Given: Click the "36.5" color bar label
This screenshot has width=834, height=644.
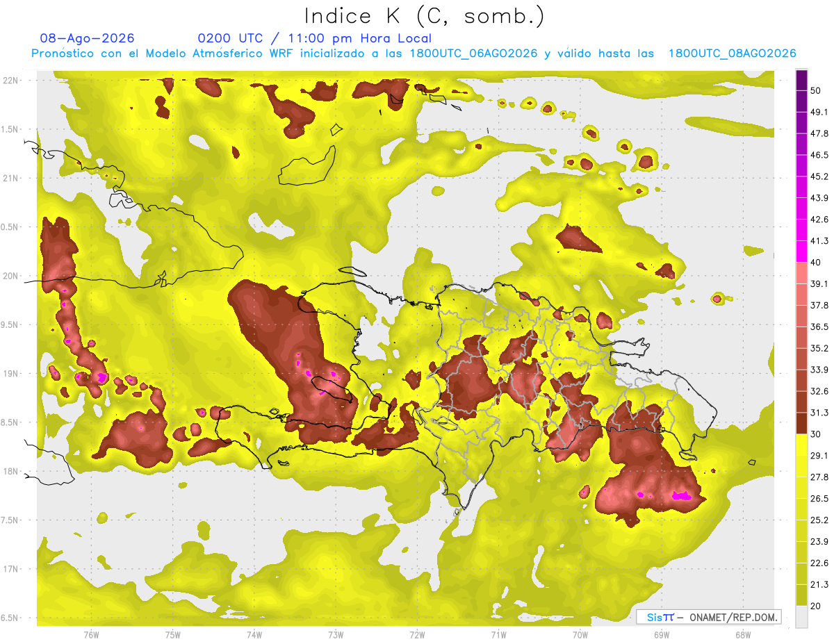Looking at the screenshot, I should [819, 327].
